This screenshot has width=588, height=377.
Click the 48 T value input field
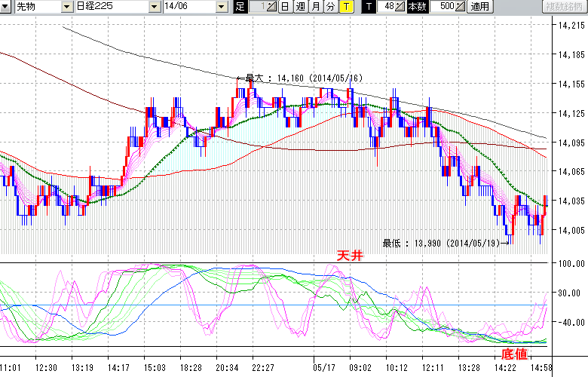[x=387, y=7]
